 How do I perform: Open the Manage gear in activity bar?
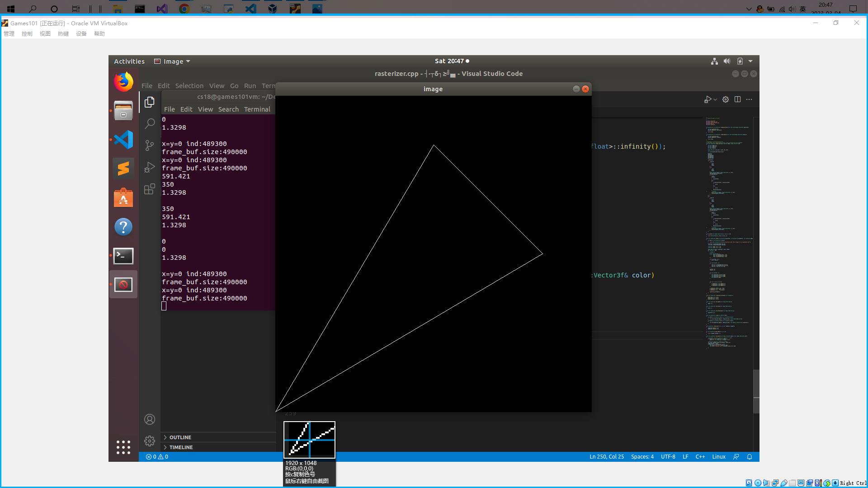tap(150, 441)
